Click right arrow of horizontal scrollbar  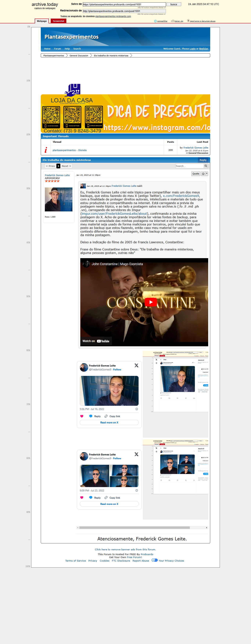pyautogui.click(x=207, y=528)
